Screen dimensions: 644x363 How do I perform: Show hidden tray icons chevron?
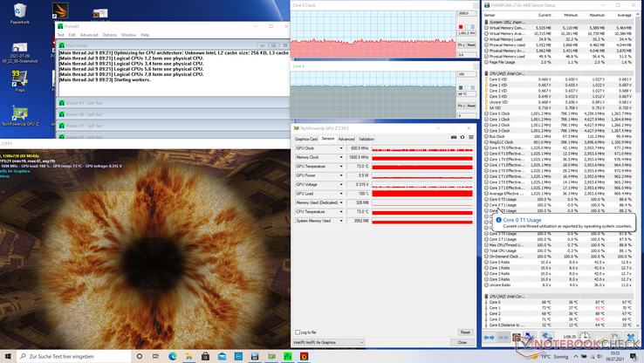[x=575, y=356]
